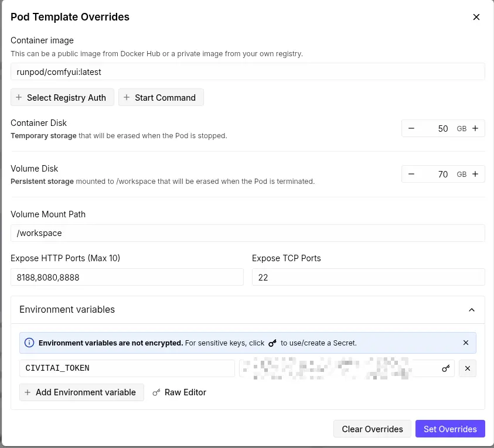Add a Start Command
Screen dimensions: 494x448
pos(161,98)
